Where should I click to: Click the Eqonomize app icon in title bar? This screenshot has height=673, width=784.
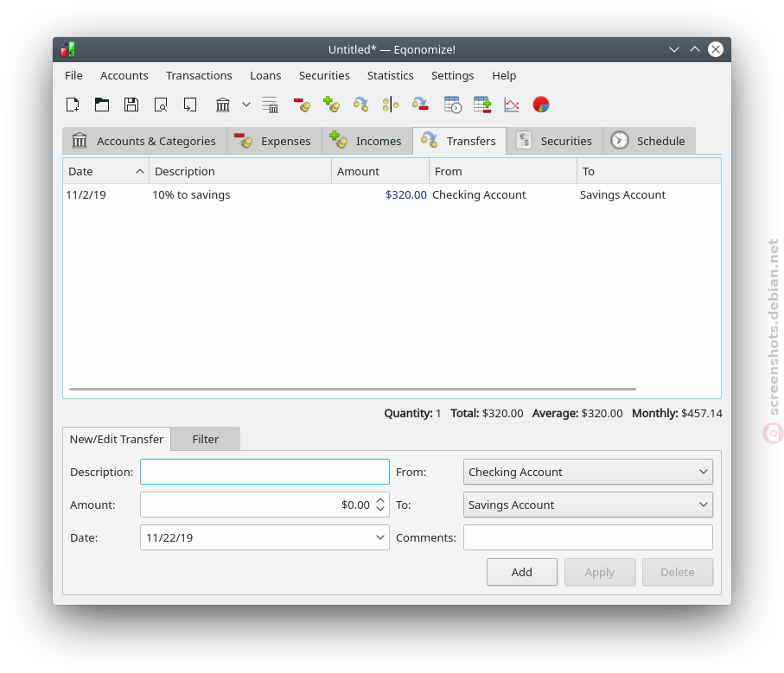pyautogui.click(x=68, y=49)
